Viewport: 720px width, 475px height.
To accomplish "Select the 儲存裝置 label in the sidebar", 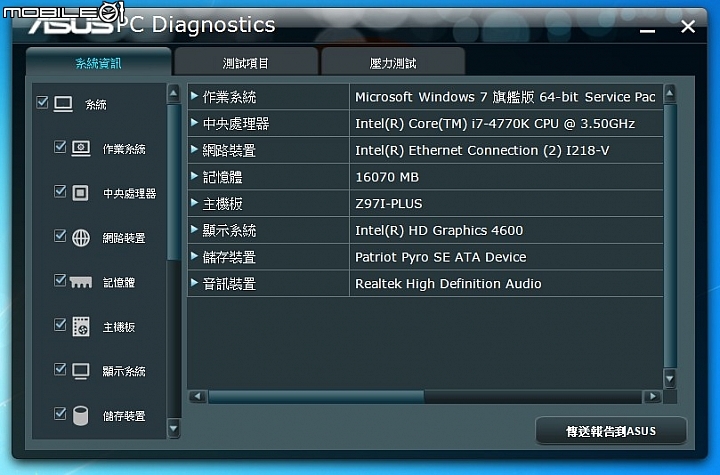I will coord(124,416).
